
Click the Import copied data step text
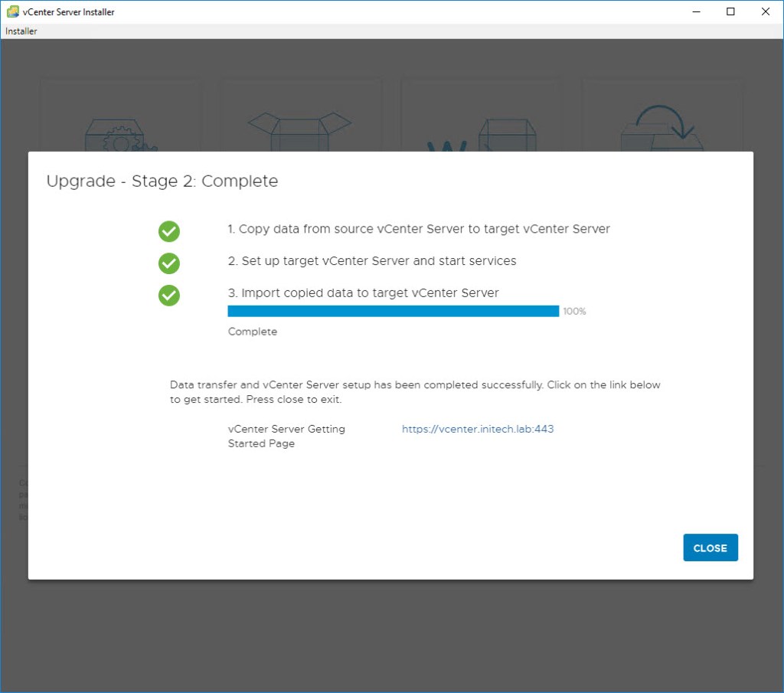click(x=363, y=293)
